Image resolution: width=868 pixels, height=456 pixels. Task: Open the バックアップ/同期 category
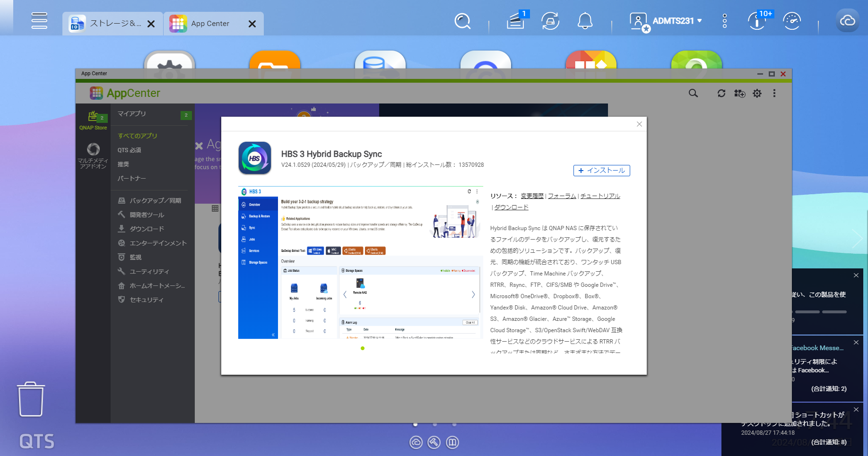pos(150,200)
